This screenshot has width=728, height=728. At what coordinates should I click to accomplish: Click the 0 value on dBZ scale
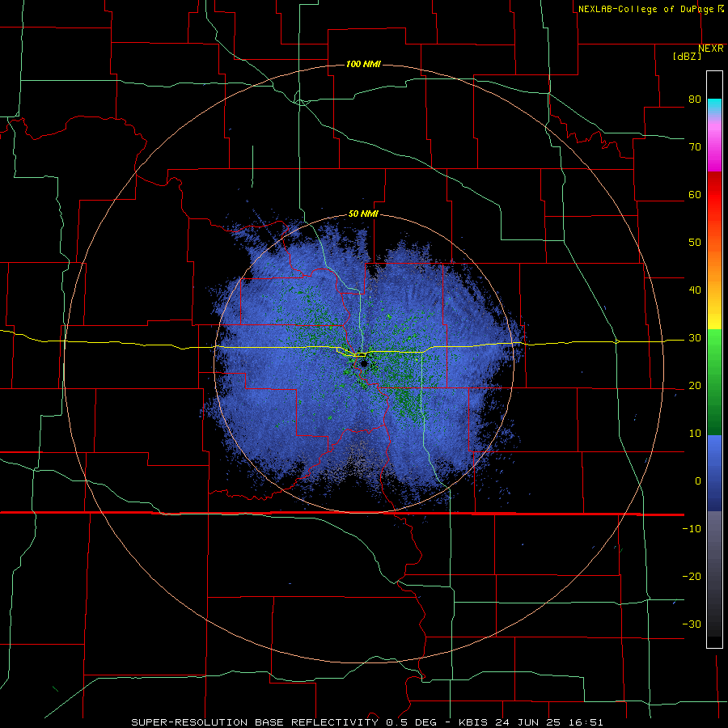point(698,481)
